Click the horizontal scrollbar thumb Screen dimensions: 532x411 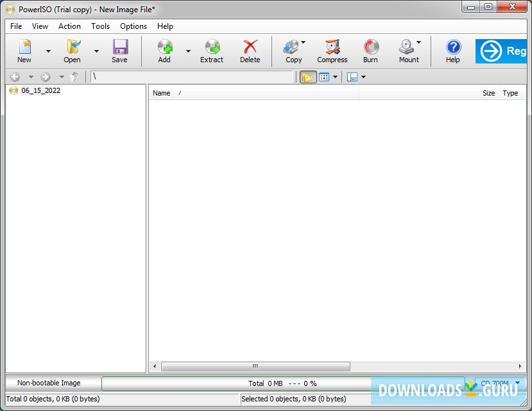pyautogui.click(x=255, y=366)
